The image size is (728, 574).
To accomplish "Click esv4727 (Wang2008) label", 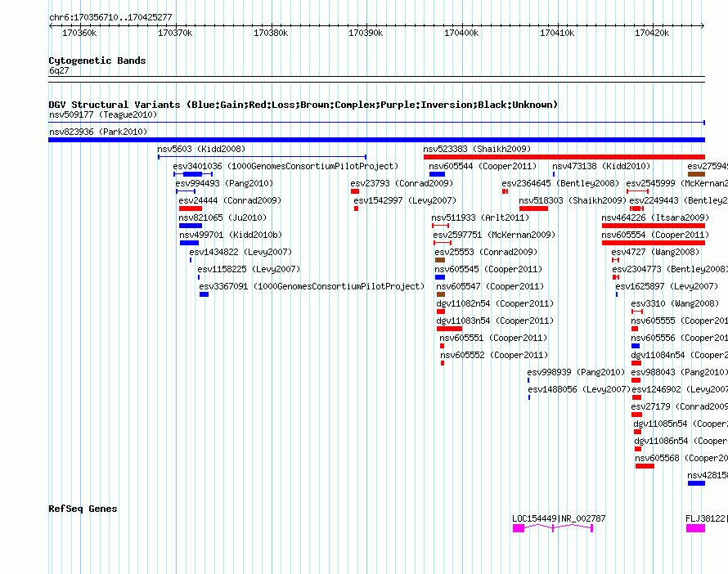I will click(655, 252).
